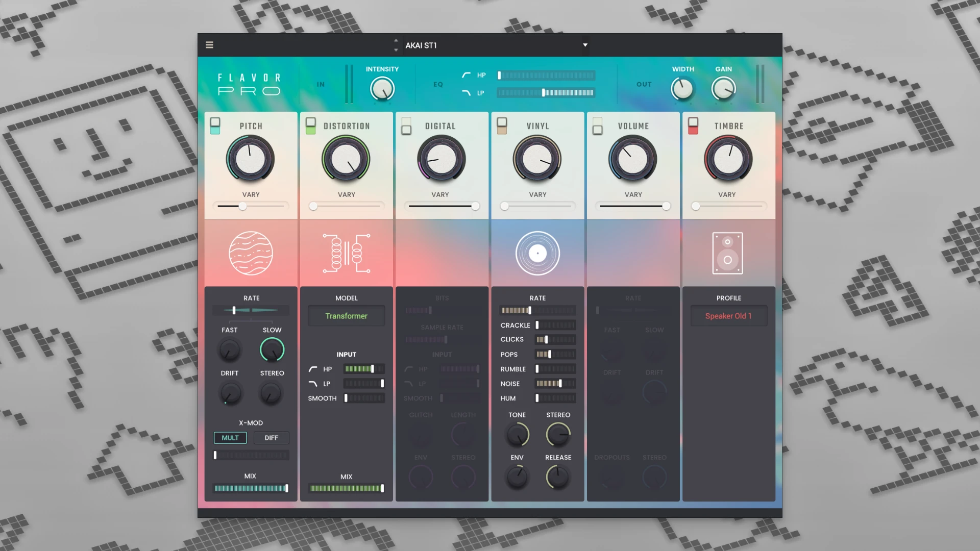Click the speaker cabinet icon under Timbre
This screenshot has width=980, height=551.
(728, 253)
